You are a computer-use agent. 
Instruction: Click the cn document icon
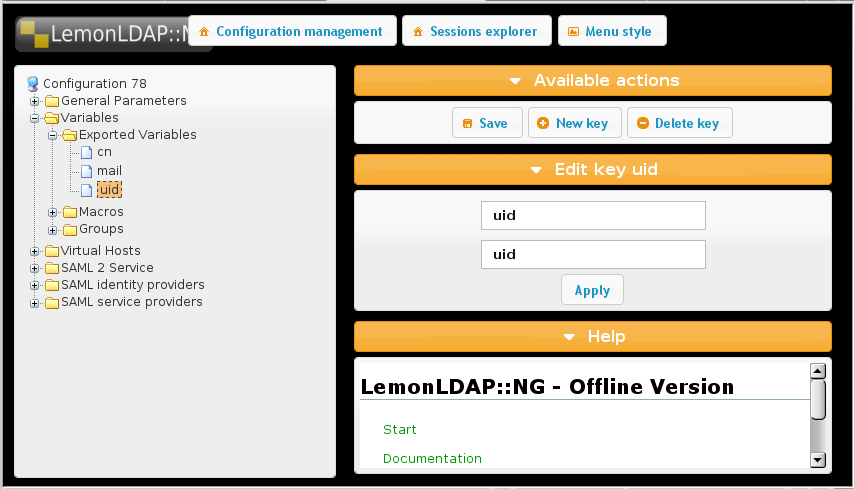86,152
